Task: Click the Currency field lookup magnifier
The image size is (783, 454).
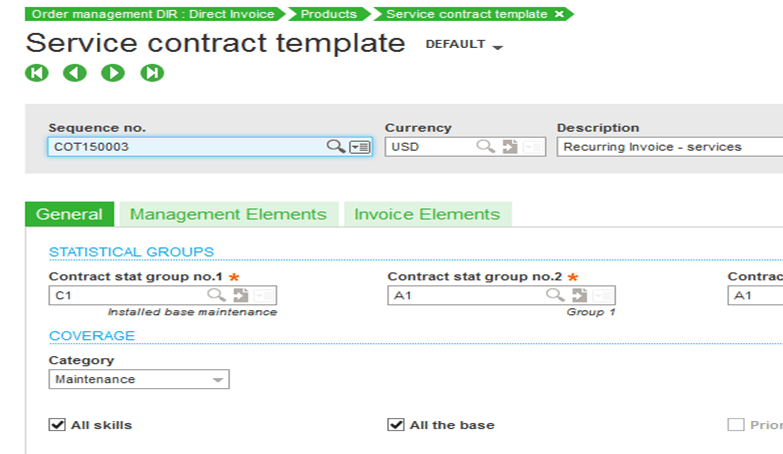Action: click(x=485, y=147)
